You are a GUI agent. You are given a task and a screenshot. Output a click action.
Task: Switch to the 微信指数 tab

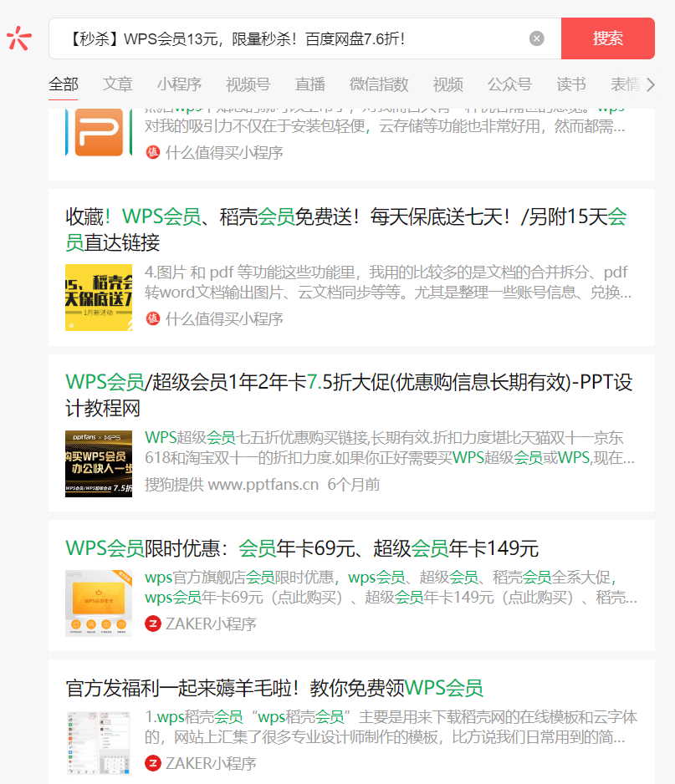coord(379,84)
